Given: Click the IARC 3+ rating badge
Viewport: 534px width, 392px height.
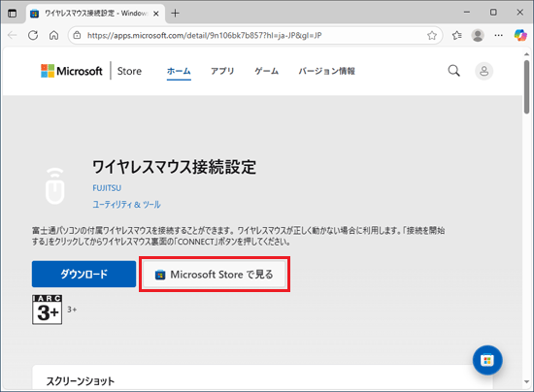Looking at the screenshot, I should click(48, 310).
